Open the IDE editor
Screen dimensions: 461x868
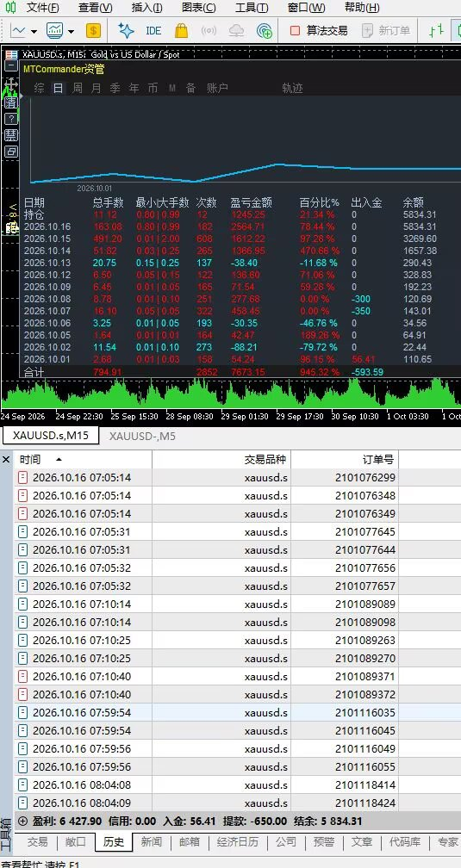click(153, 31)
